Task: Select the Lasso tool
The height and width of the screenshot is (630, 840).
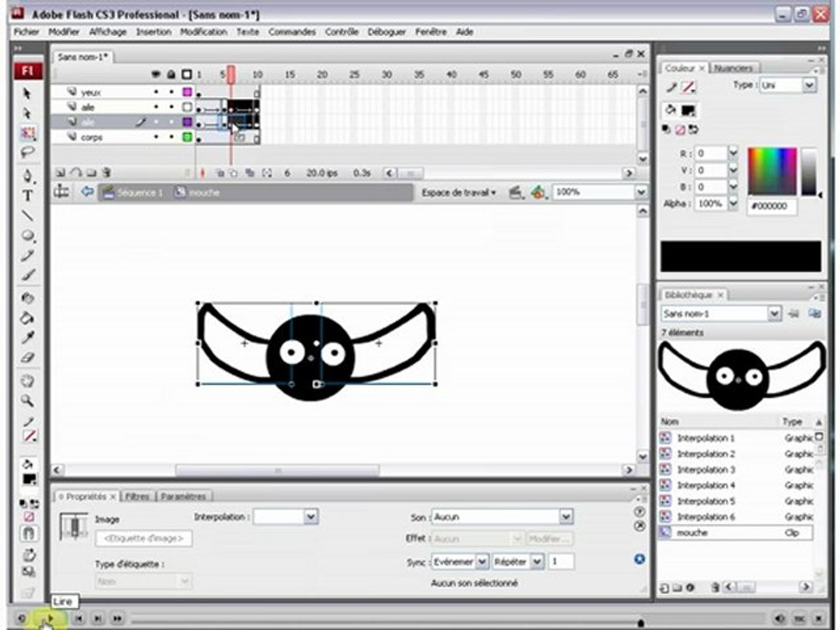Action: pyautogui.click(x=27, y=152)
